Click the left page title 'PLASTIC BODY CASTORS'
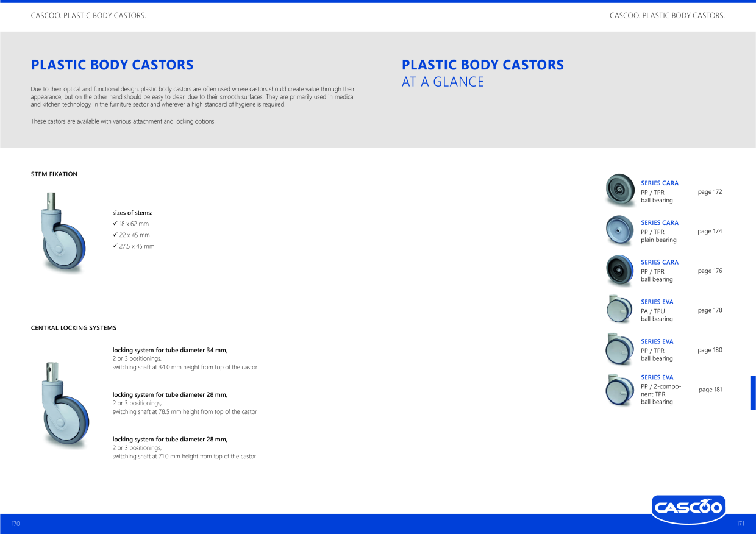Screen dimensions: 756x534 point(112,65)
